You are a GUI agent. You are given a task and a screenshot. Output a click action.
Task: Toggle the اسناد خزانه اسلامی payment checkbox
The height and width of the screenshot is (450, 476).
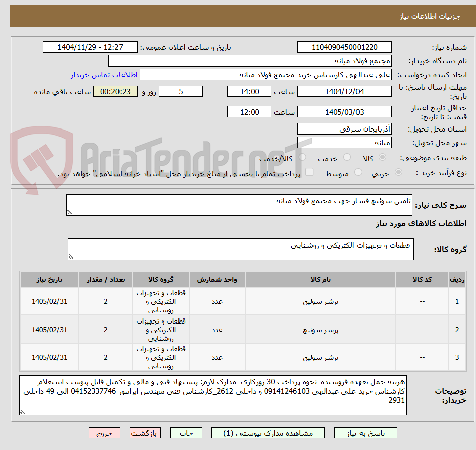pos(309,172)
